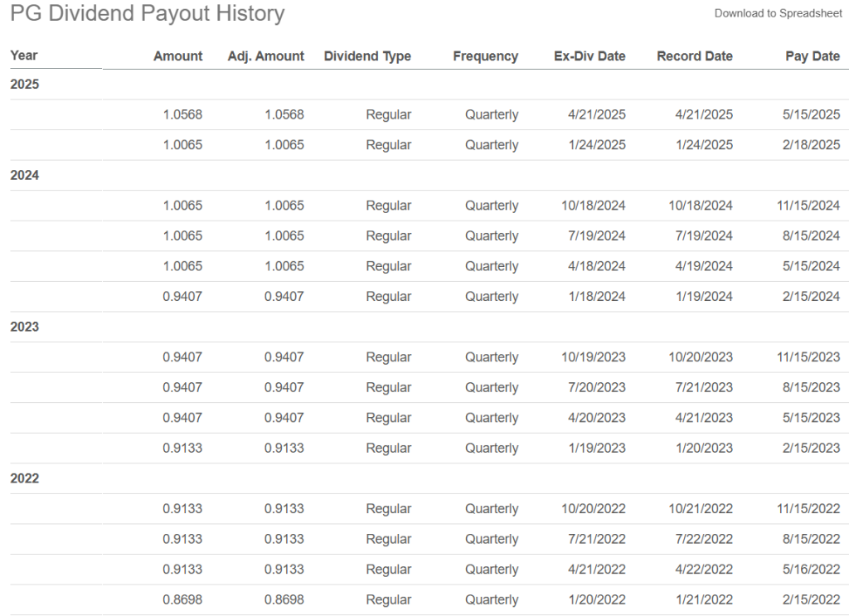Screen dimensions: 849x616
Task: Click the Frequency column header
Action: coord(486,56)
